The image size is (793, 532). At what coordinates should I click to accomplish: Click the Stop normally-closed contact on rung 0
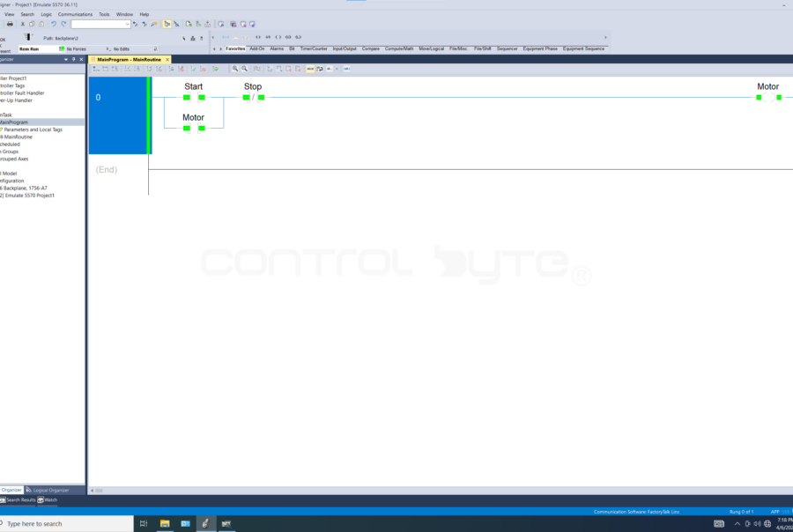click(254, 97)
